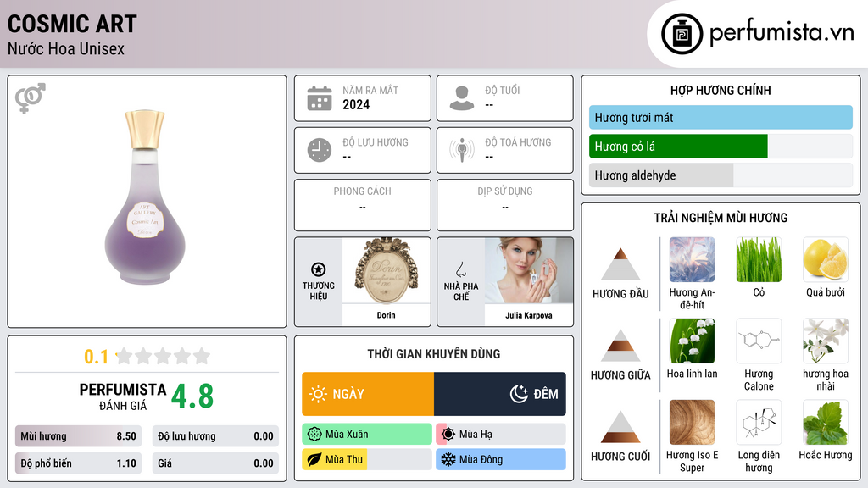This screenshot has height=488, width=868.
Task: Click the leaf icon for Mùa Thu
Action: [x=314, y=459]
